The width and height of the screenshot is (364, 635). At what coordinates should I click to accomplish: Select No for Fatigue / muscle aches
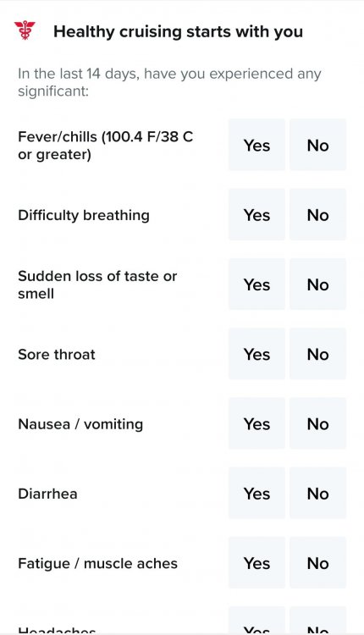pos(317,563)
